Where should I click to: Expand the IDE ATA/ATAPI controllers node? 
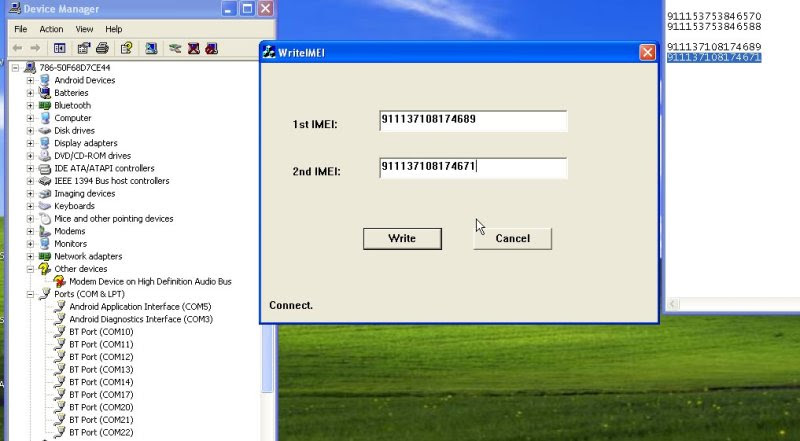[30, 168]
